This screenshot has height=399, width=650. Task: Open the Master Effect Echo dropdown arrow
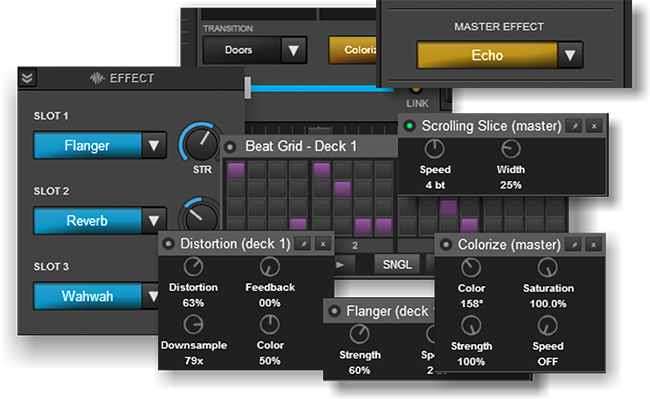(x=570, y=55)
